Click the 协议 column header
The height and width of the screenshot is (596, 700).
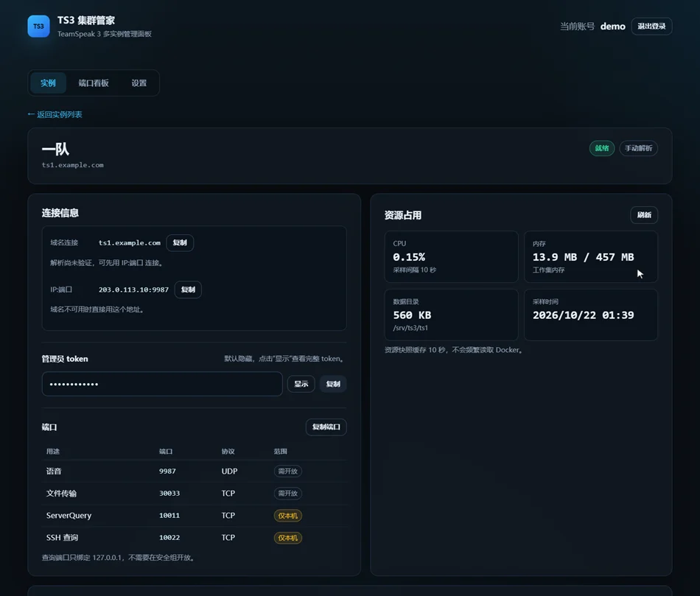(x=228, y=452)
